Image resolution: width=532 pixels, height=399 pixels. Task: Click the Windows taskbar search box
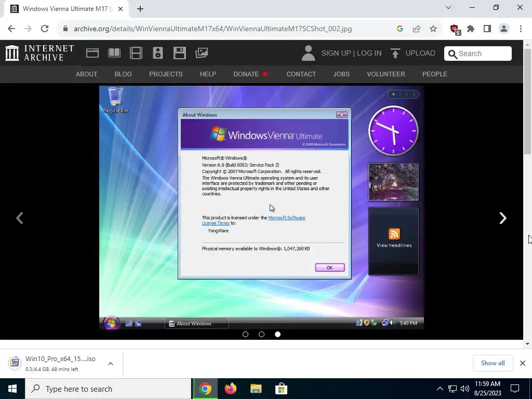(x=108, y=389)
